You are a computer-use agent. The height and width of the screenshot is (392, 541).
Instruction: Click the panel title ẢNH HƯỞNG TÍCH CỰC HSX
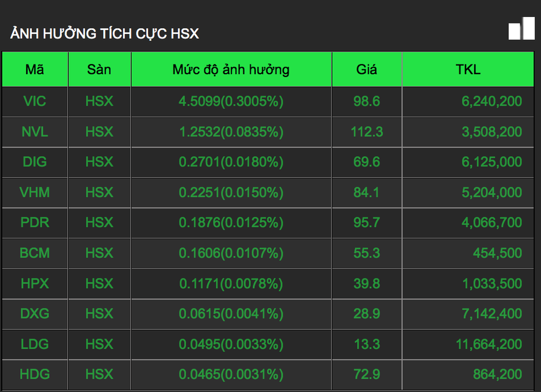coord(104,34)
